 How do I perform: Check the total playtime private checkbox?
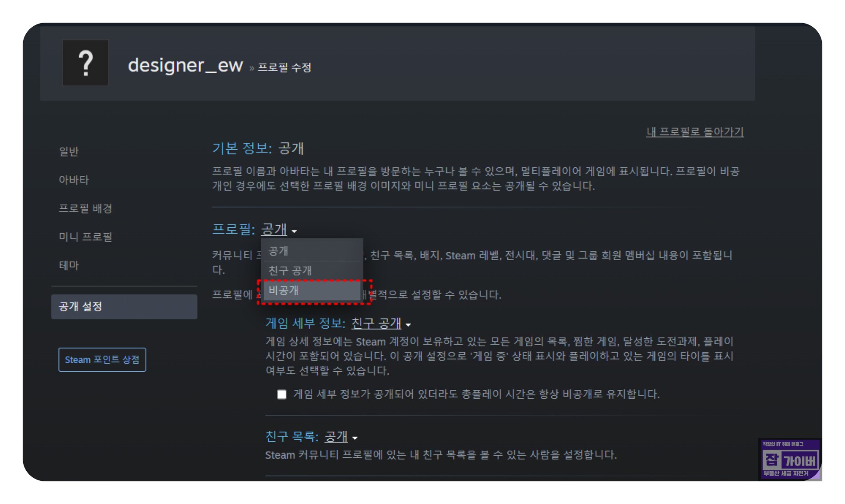coord(282,394)
